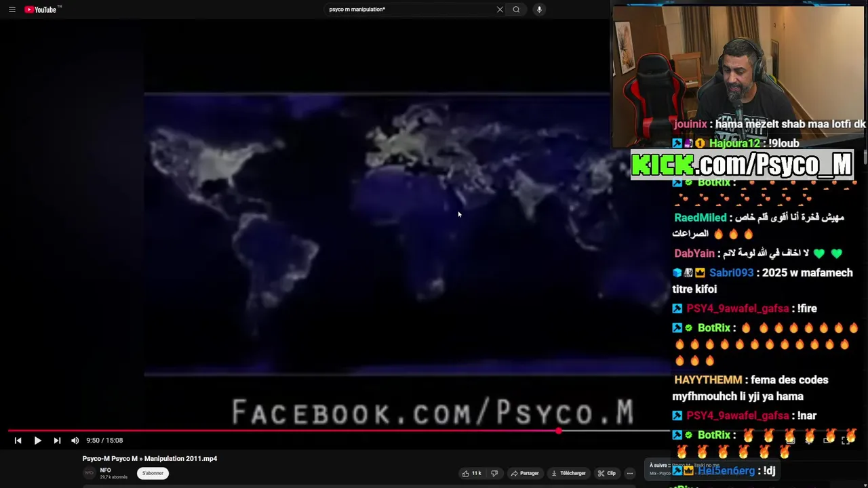
Task: Click inside the world map video frame
Action: pyautogui.click(x=407, y=234)
